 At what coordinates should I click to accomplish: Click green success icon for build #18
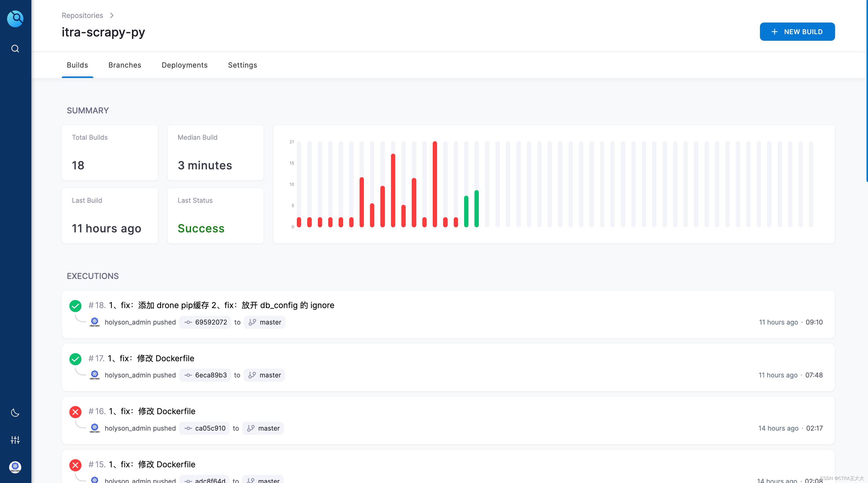[75, 306]
